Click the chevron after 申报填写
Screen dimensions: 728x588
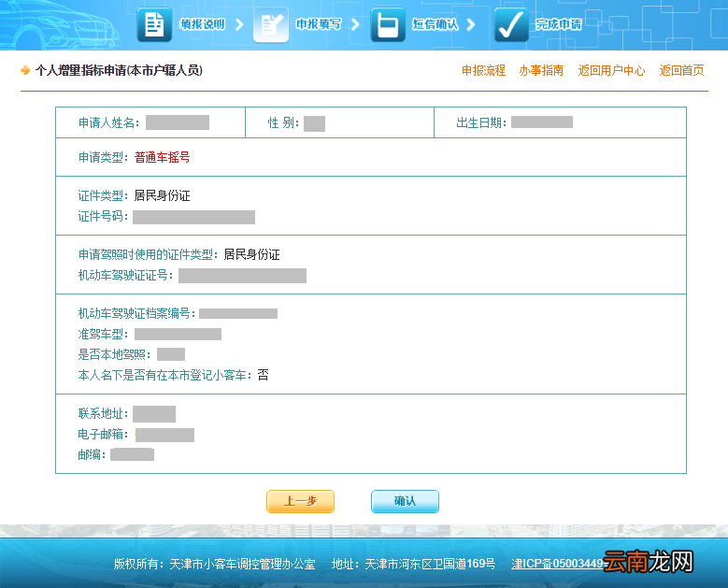point(355,24)
